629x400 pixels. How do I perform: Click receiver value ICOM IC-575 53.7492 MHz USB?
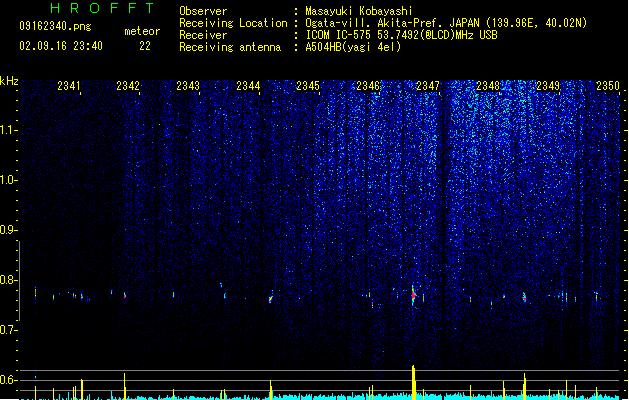point(402,35)
